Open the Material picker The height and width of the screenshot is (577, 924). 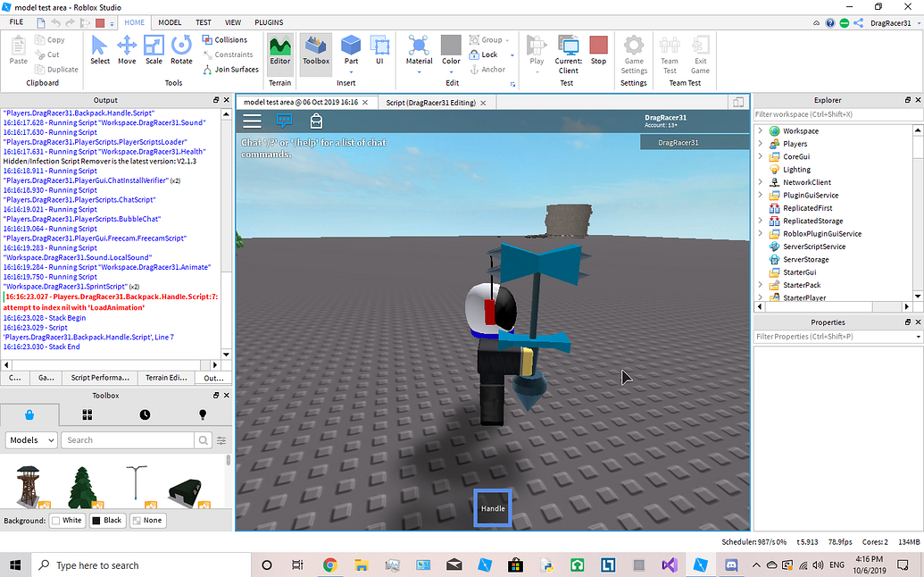(x=419, y=53)
